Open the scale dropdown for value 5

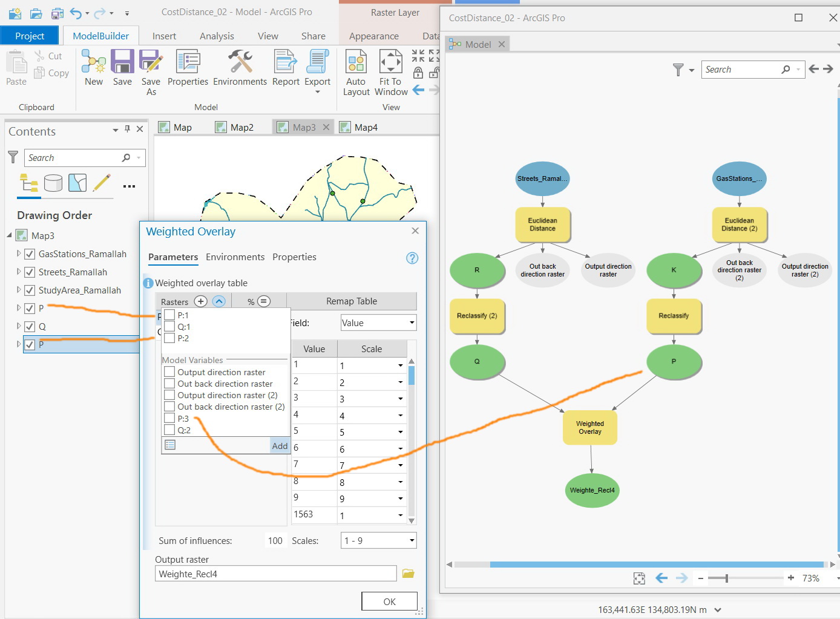point(401,432)
